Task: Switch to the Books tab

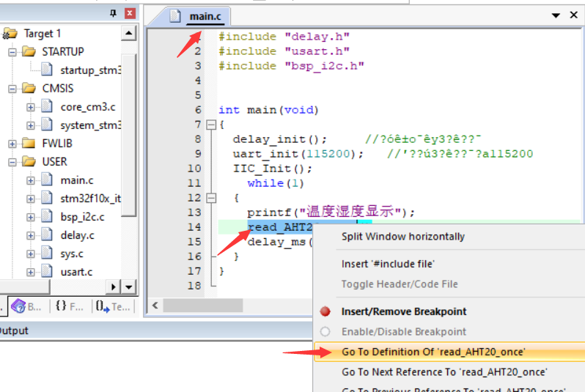Action: [x=26, y=306]
